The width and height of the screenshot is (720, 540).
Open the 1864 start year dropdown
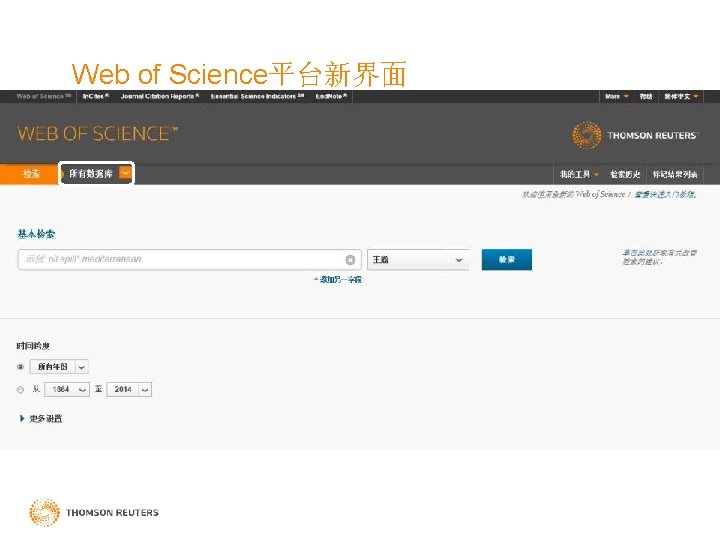click(67, 389)
